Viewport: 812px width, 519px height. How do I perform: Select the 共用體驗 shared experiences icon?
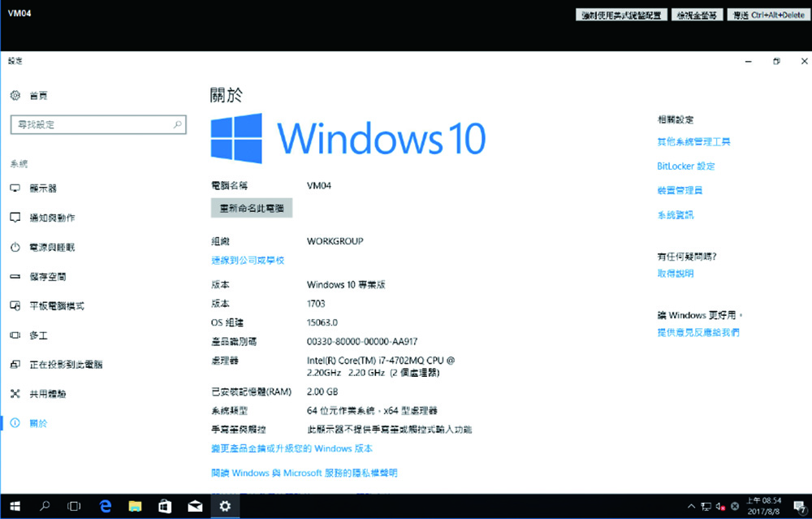(15, 394)
